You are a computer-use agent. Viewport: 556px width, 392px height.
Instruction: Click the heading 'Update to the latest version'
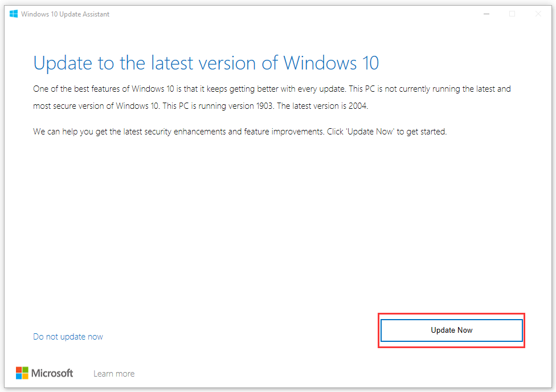[x=206, y=63]
